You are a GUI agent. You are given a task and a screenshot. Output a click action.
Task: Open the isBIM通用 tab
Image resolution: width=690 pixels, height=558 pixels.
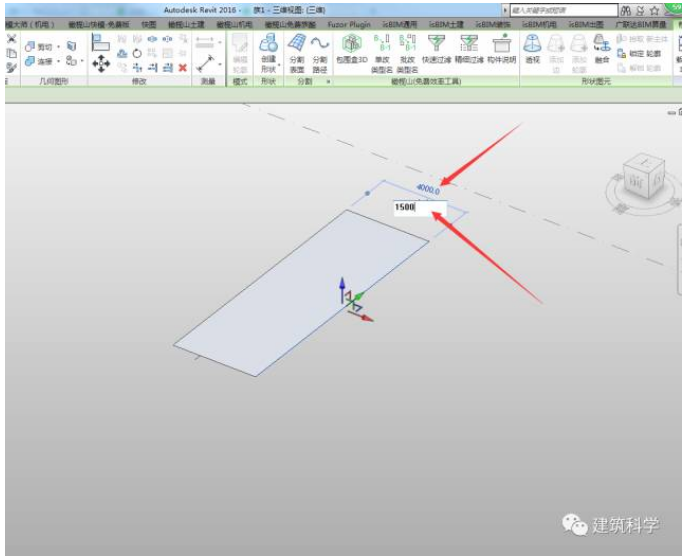399,25
